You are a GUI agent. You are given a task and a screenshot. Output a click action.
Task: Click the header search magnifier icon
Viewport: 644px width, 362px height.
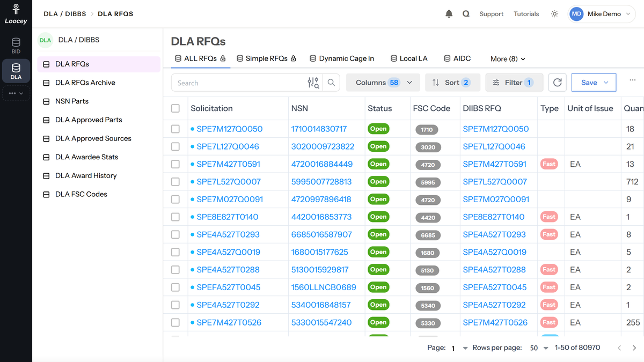[x=466, y=14]
